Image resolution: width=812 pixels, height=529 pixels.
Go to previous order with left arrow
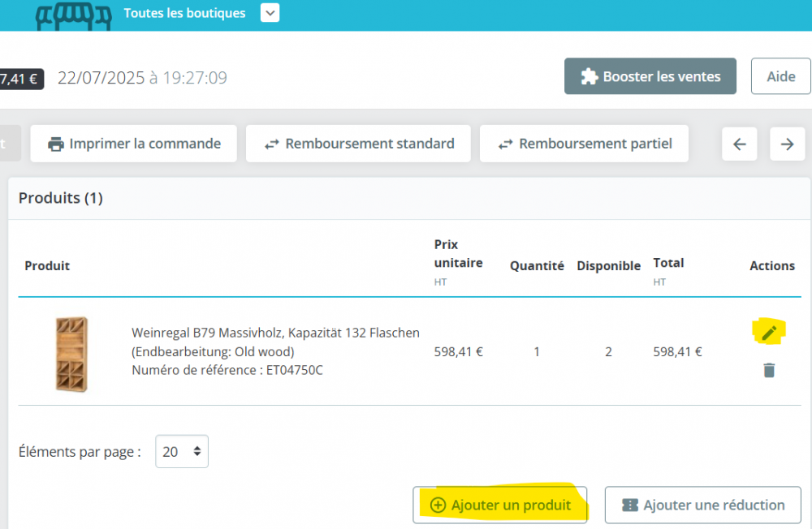(x=740, y=144)
